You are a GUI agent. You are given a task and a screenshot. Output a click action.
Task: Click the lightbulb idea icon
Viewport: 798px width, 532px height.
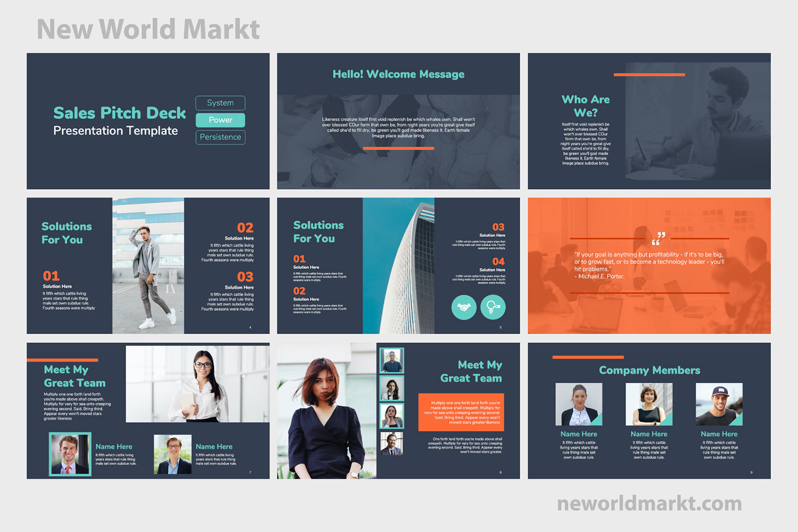click(492, 308)
